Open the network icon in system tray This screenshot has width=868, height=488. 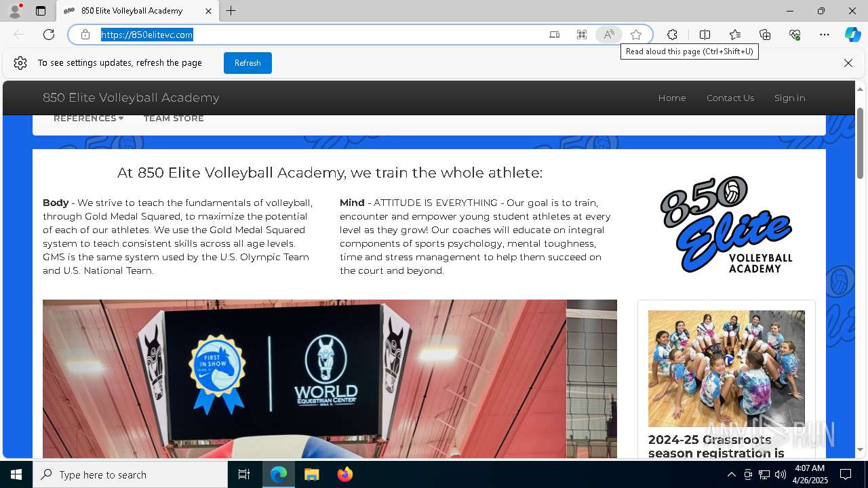764,474
